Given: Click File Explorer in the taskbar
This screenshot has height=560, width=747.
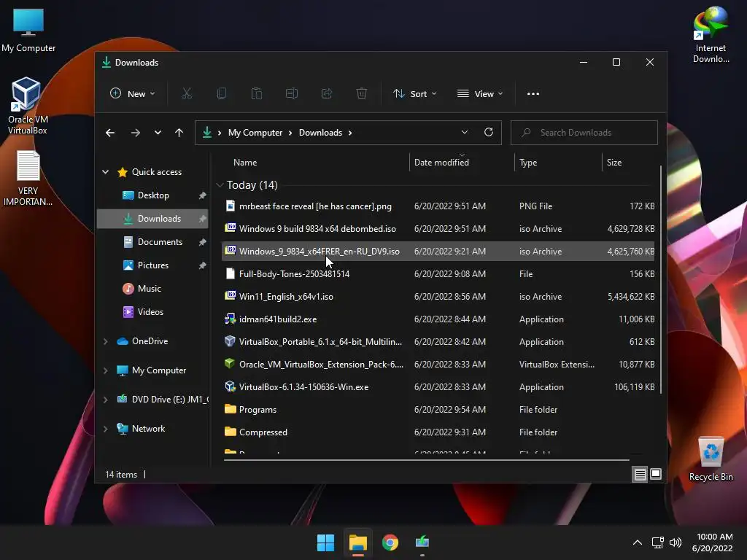Looking at the screenshot, I should [x=357, y=542].
